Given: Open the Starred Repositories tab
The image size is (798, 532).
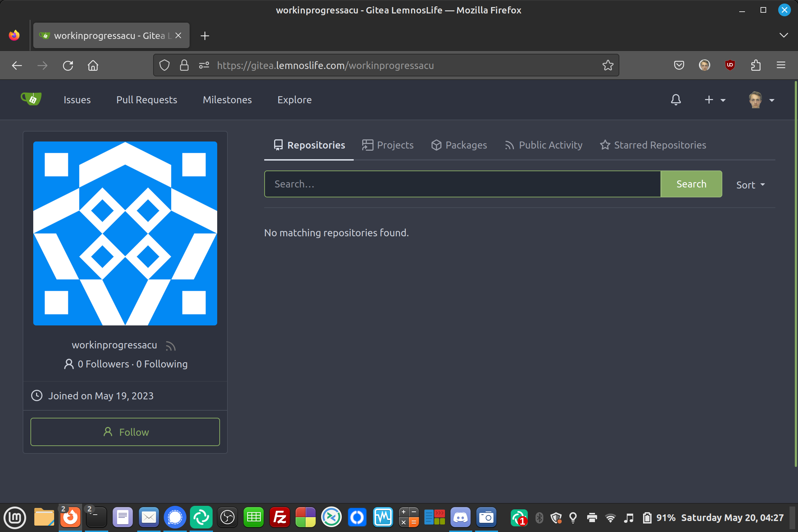Looking at the screenshot, I should (653, 145).
